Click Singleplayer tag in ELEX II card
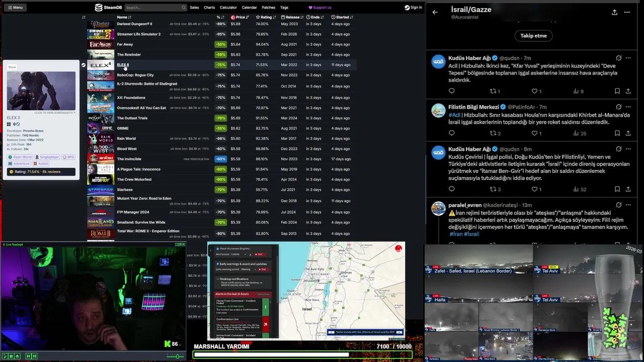 pos(47,157)
